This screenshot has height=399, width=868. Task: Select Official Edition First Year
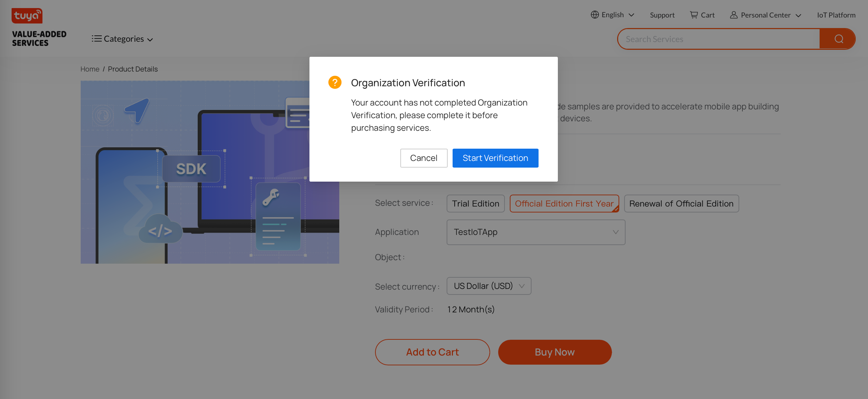[564, 203]
